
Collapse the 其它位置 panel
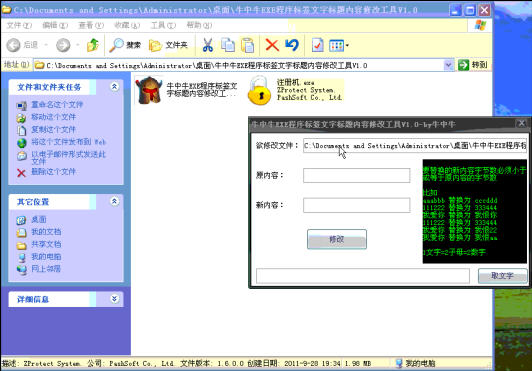coord(114,201)
